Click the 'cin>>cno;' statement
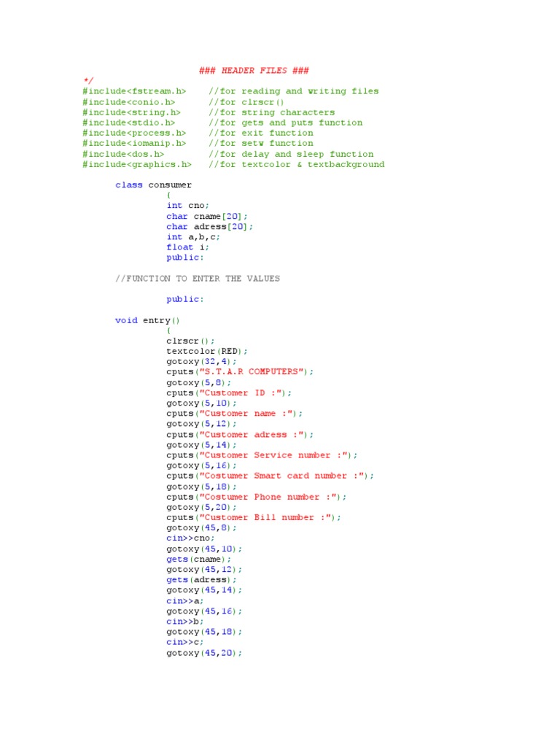Viewport: 560px width, 747px height. point(190,538)
